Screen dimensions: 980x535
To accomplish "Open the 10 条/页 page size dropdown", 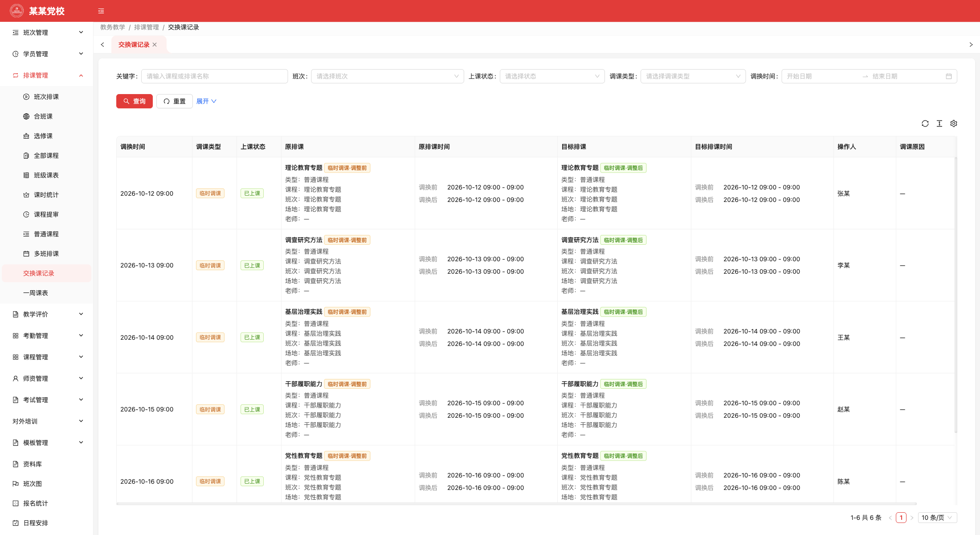I will (937, 518).
